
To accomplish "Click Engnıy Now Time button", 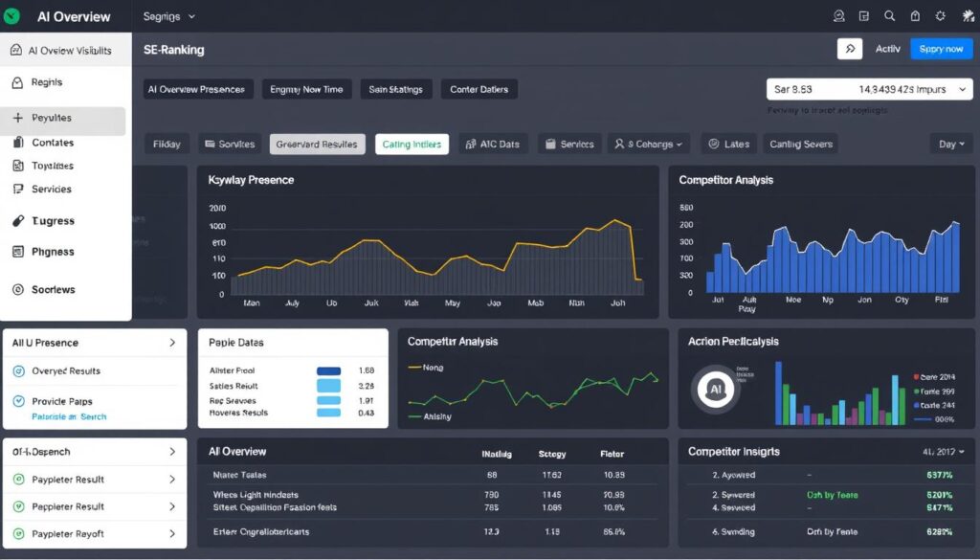I will point(306,89).
